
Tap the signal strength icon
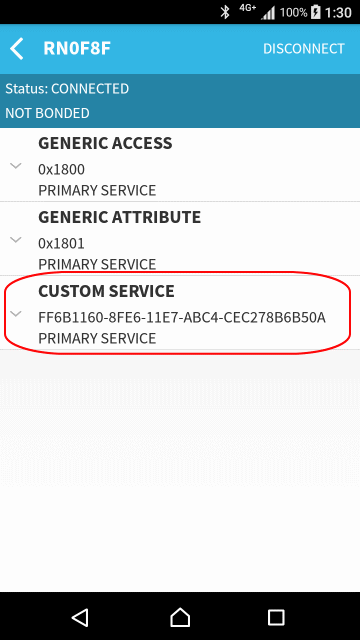[268, 13]
